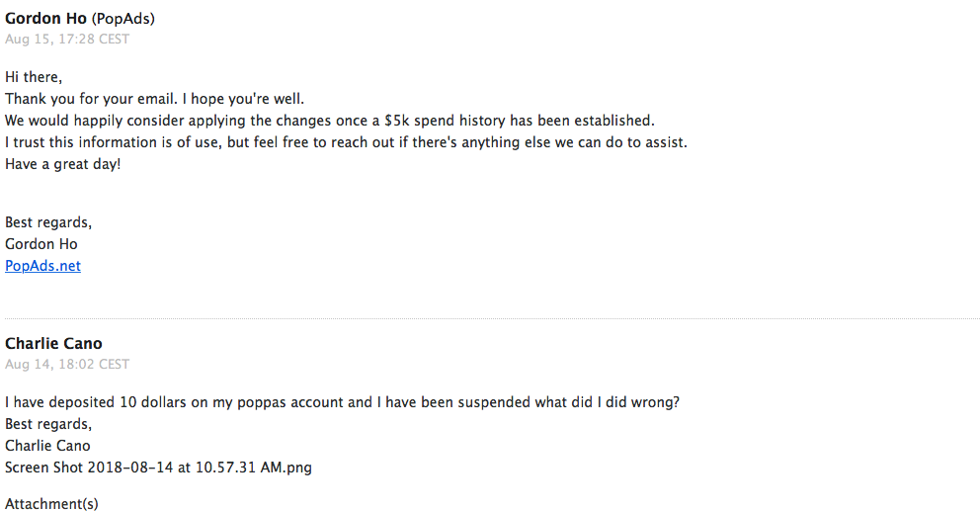Click "Best regards," in Charlie's message
The width and height of the screenshot is (980, 511).
pyautogui.click(x=48, y=424)
